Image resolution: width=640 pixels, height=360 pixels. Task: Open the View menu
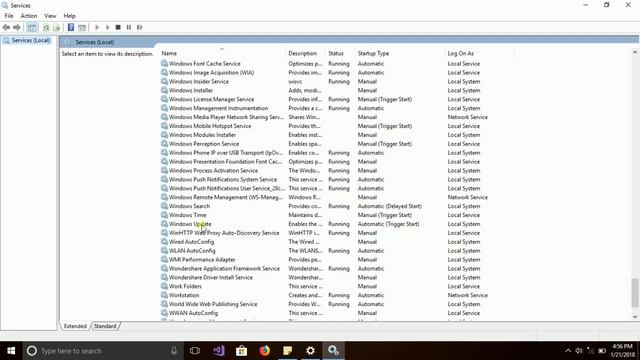(50, 16)
